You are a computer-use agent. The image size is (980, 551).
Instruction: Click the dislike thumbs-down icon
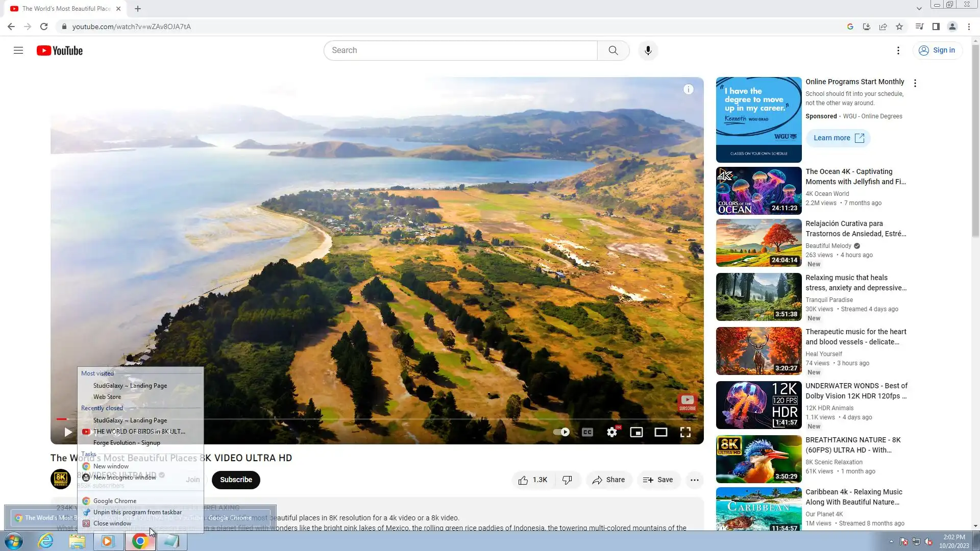point(567,480)
